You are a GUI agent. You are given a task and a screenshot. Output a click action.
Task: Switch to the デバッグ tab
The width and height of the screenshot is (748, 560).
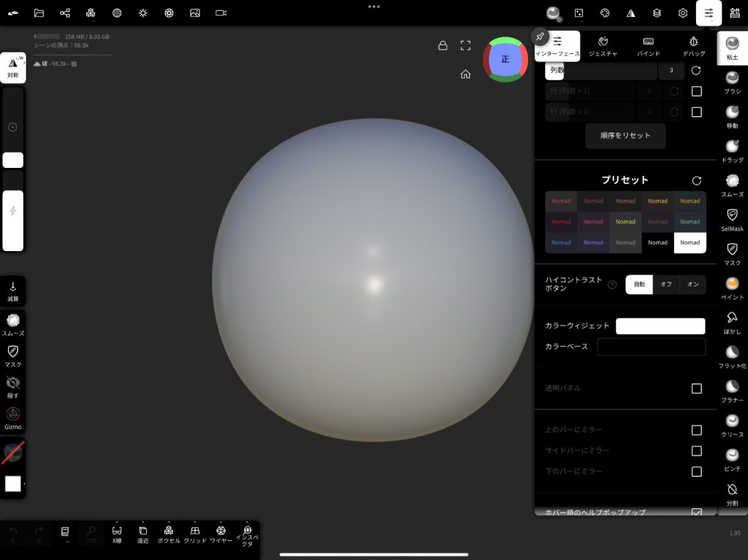click(x=693, y=46)
